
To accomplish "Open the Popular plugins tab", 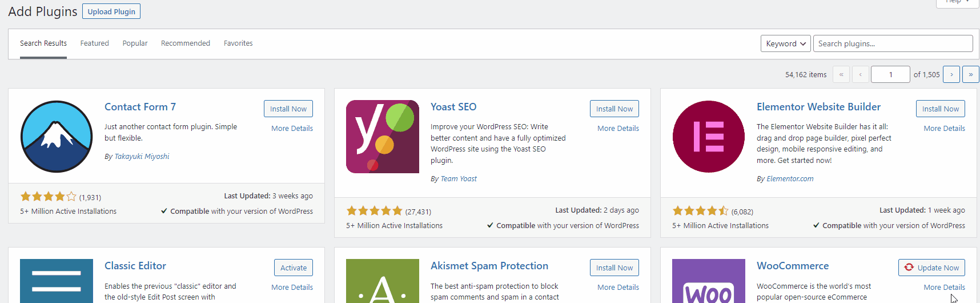I will (135, 43).
